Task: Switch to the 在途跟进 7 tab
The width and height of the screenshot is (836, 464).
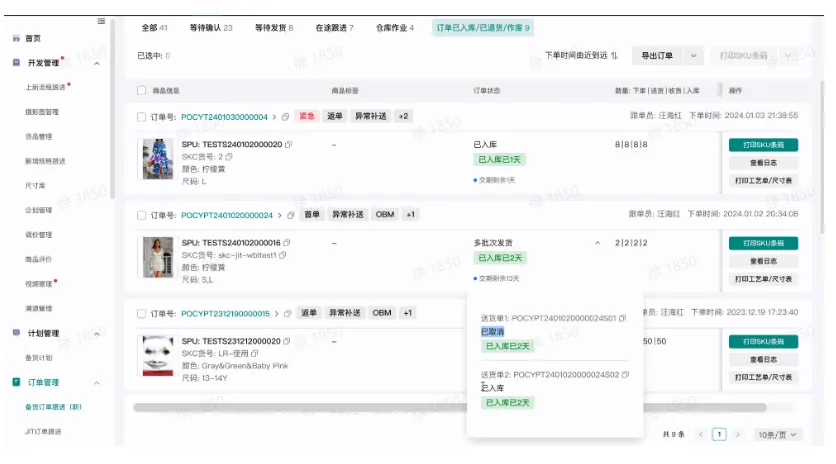Action: pyautogui.click(x=334, y=28)
